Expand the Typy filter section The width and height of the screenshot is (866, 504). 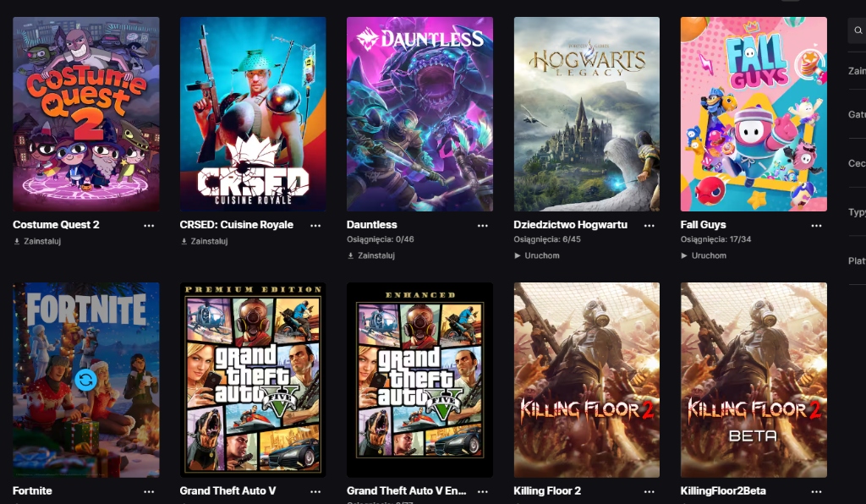point(856,212)
